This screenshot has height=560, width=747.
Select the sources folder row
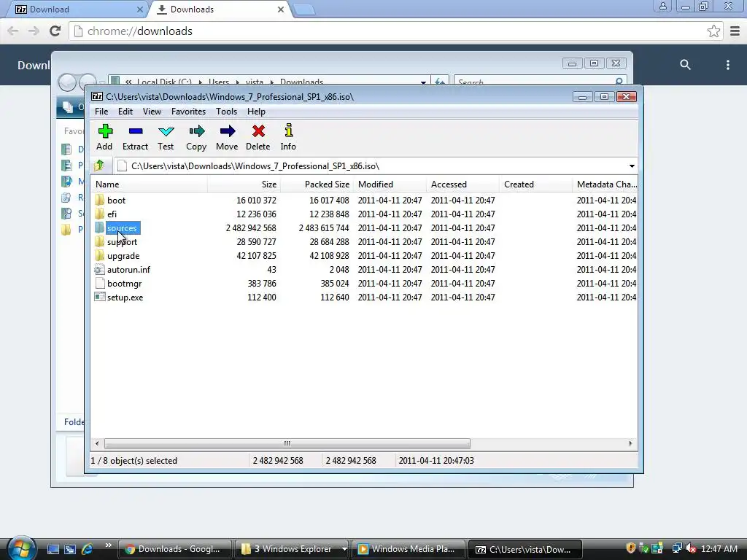click(365, 227)
